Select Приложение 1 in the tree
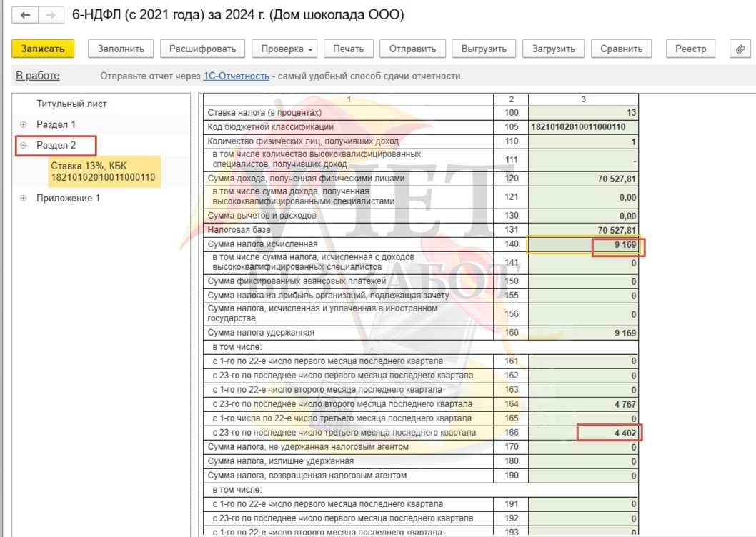The width and height of the screenshot is (756, 537). (68, 198)
